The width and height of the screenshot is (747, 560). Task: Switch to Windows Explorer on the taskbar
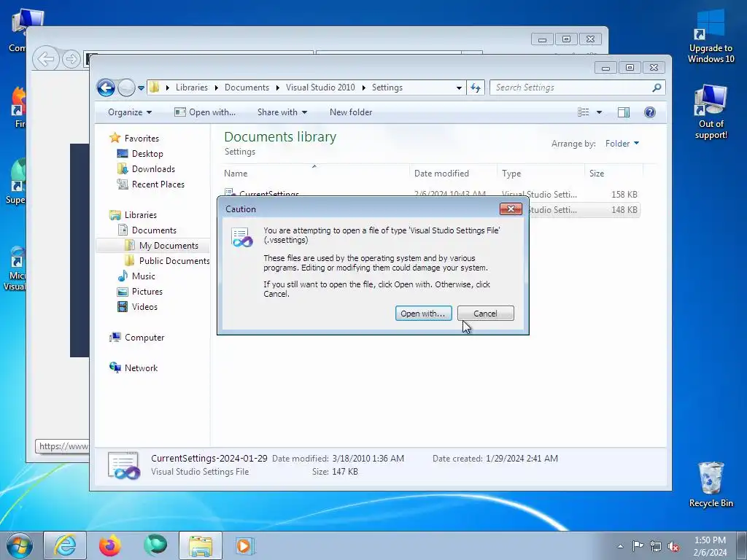(x=200, y=545)
